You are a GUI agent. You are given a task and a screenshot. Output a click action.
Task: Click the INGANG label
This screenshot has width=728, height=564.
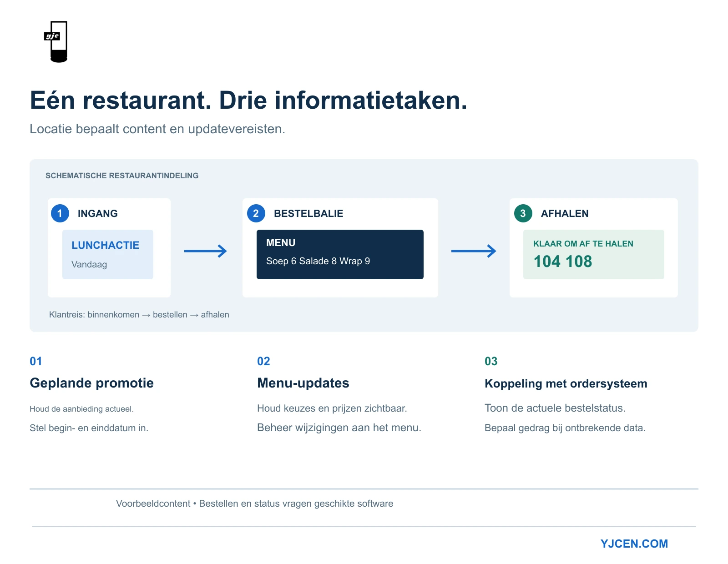[x=98, y=213]
